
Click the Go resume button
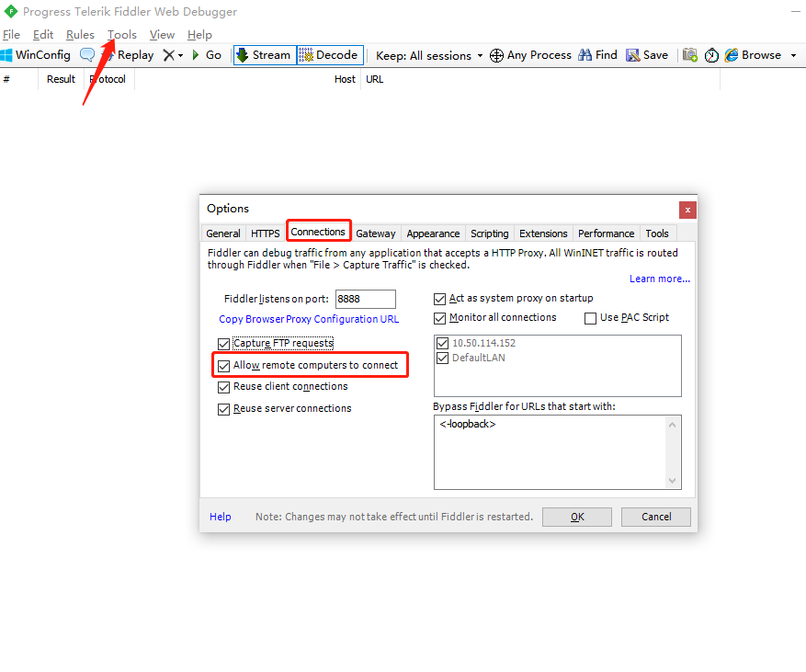point(206,55)
